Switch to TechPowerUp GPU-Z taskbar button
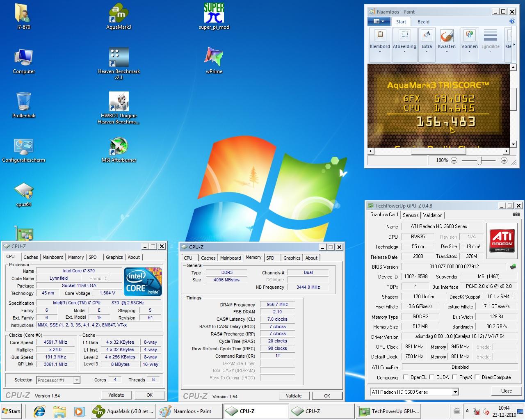Viewport: 525px width, 420px height. click(389, 411)
